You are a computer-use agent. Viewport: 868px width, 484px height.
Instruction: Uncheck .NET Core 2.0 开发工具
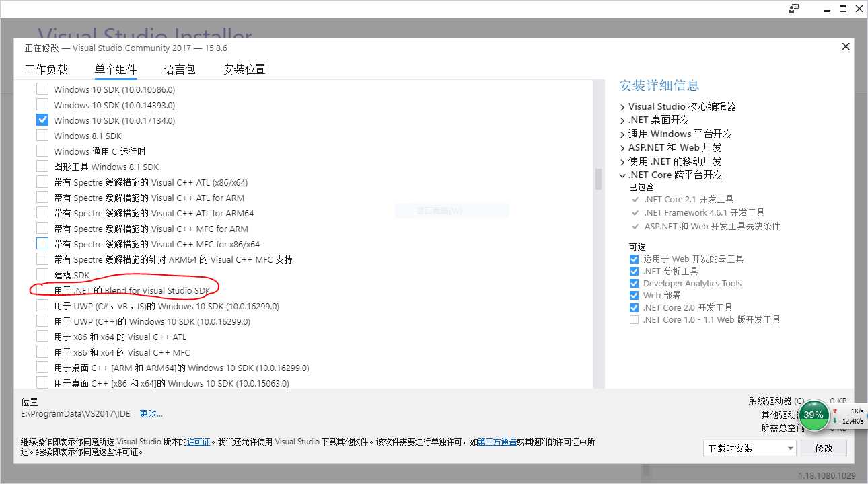click(634, 307)
